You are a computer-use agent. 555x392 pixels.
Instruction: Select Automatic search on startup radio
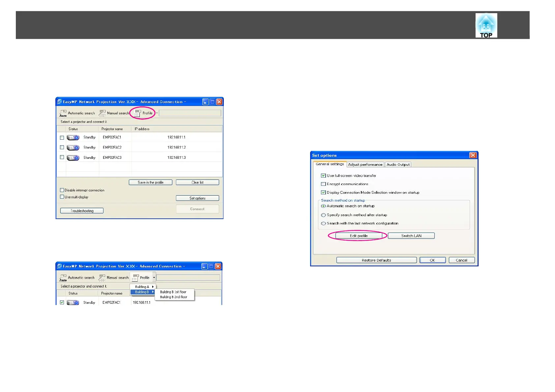tap(324, 206)
